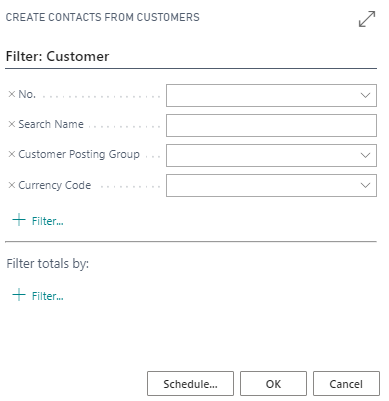
Task: Click into the Search Name input field
Action: 271,125
